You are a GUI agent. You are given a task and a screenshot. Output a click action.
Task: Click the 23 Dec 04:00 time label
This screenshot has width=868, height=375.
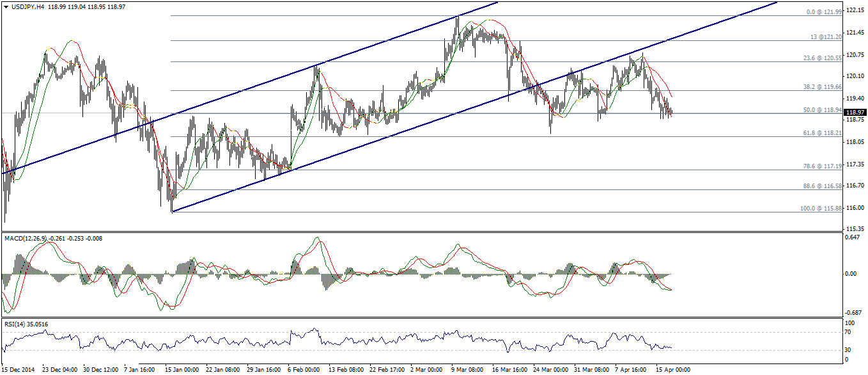tap(60, 369)
